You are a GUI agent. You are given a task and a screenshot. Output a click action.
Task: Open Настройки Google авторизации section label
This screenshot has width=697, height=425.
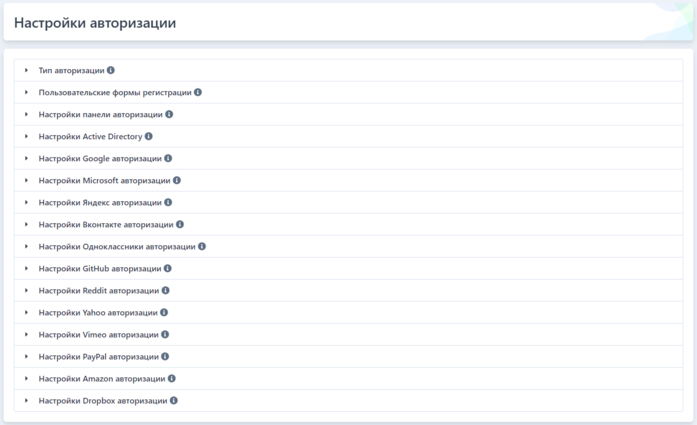point(100,159)
